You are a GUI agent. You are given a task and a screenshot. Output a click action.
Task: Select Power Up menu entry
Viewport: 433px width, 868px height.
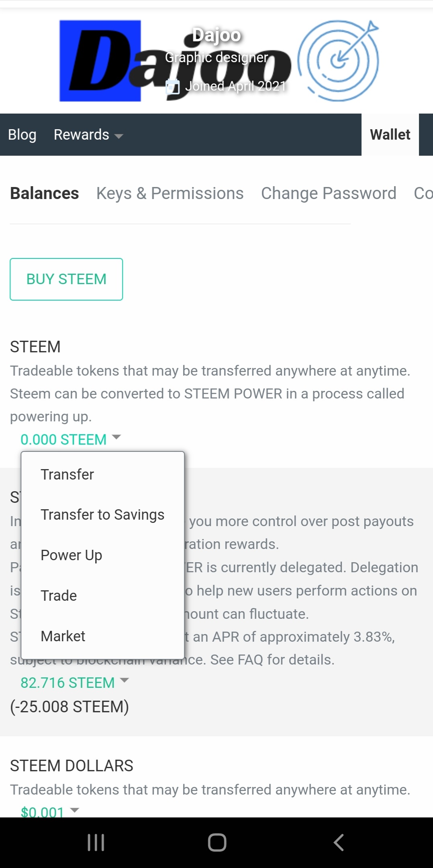pyautogui.click(x=71, y=555)
